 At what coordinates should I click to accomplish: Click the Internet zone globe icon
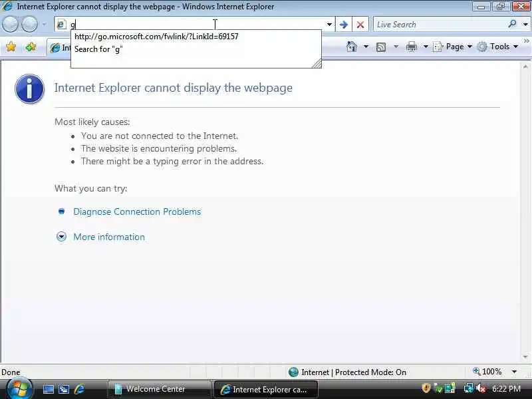[x=293, y=372]
